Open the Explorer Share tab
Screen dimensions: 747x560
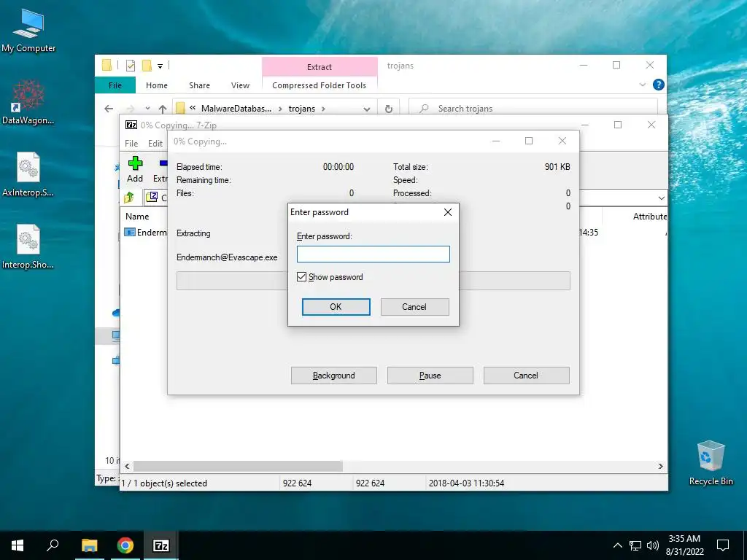point(199,85)
